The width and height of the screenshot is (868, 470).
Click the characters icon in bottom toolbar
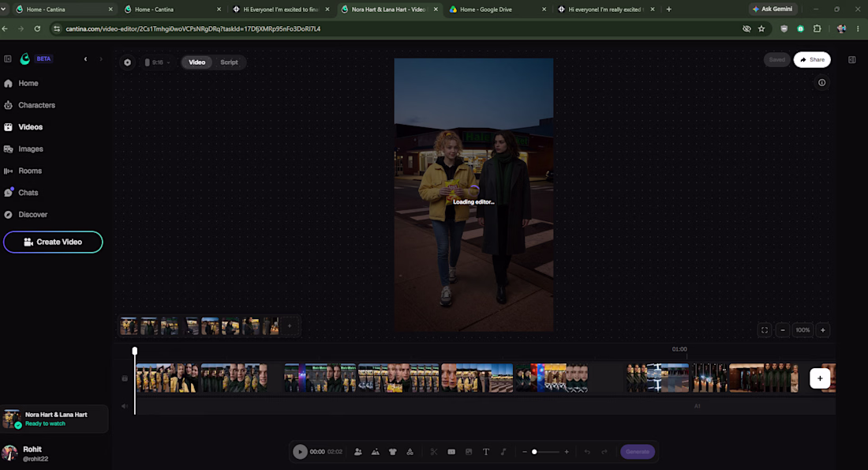click(x=358, y=452)
